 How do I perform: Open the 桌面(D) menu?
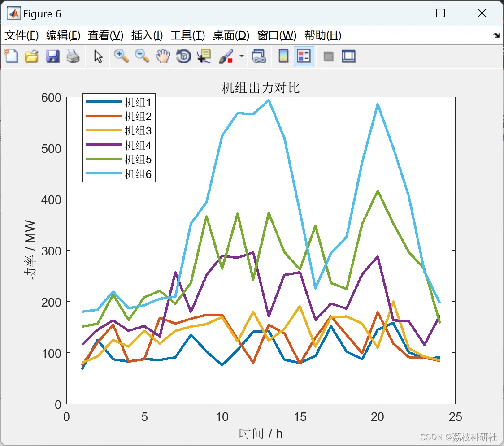(x=231, y=35)
